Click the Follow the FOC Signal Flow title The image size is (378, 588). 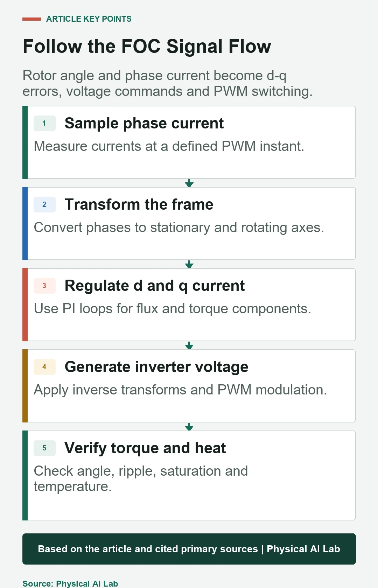147,46
